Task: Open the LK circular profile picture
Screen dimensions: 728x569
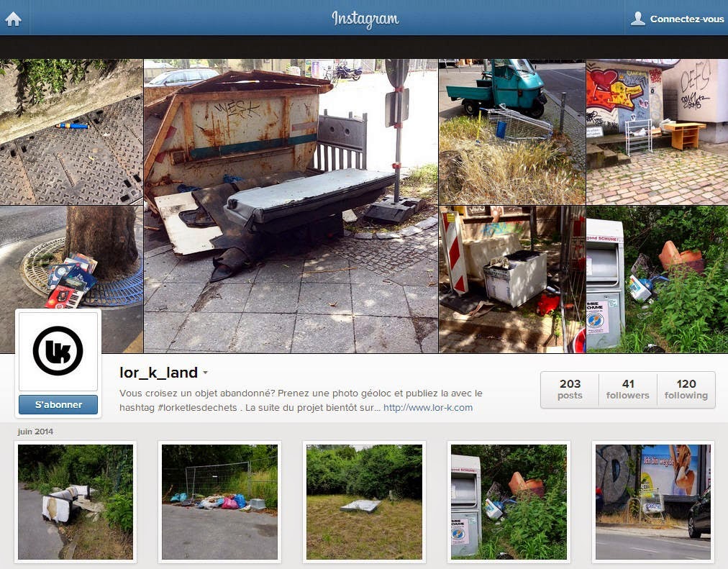Action: [x=58, y=351]
